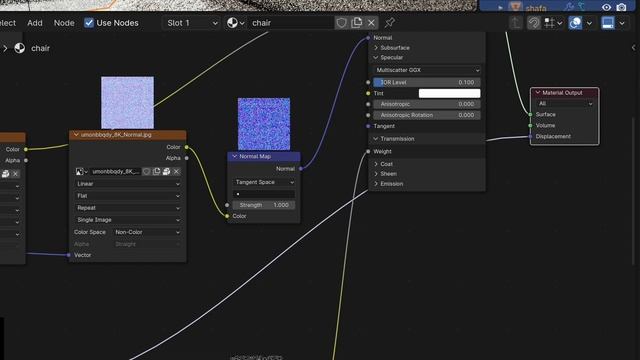Screen dimensions: 640x360
Task: Click the 'chair' breadcrumb label
Action: point(40,48)
